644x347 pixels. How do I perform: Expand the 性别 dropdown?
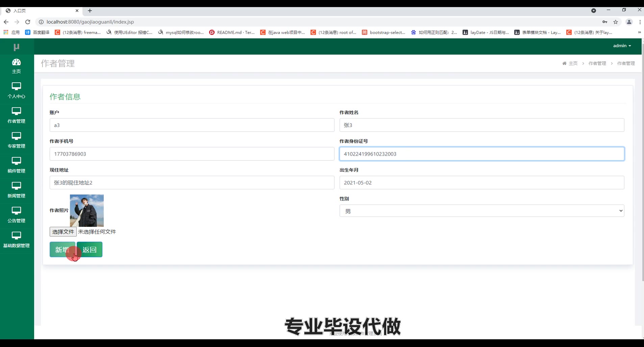(482, 211)
